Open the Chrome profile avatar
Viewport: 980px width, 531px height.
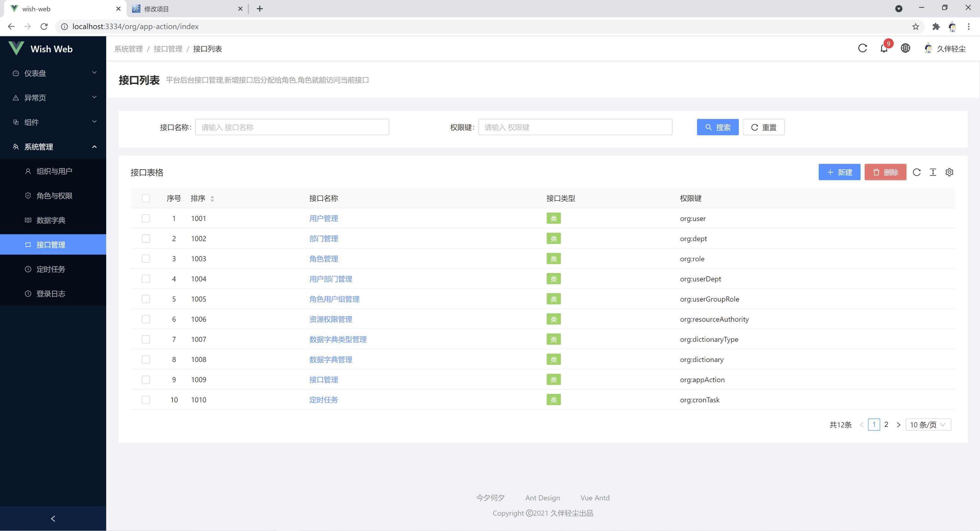(952, 26)
